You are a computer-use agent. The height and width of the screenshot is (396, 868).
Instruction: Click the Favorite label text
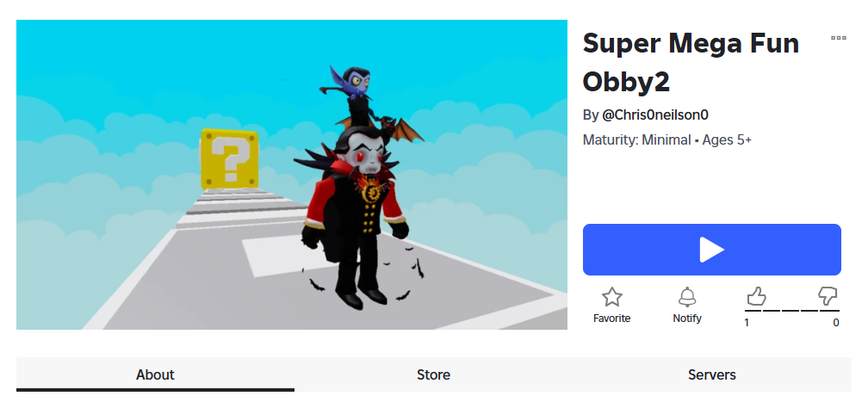611,318
